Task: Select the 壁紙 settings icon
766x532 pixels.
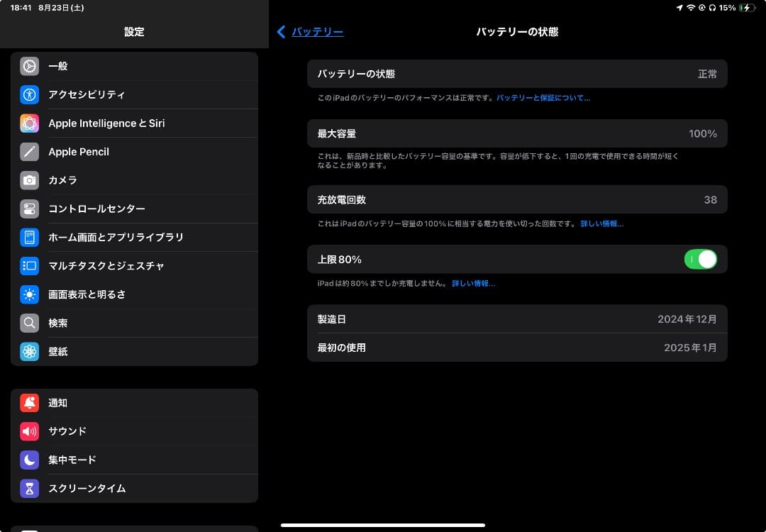Action: tap(30, 351)
